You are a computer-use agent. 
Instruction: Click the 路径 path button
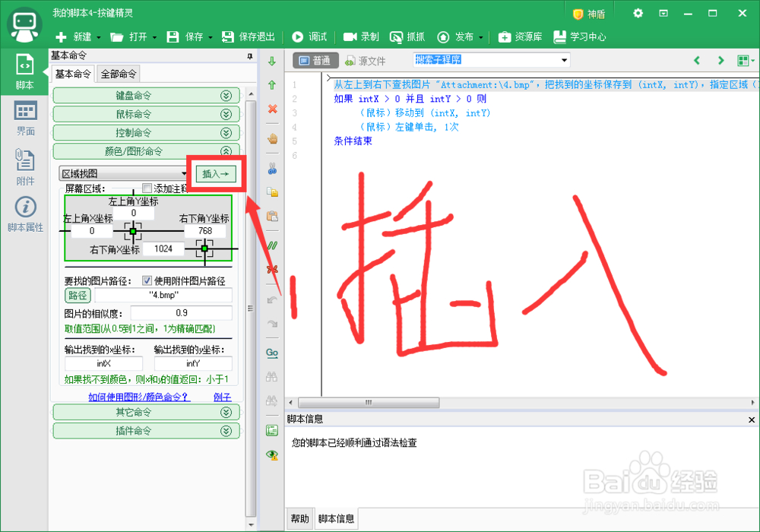click(78, 295)
